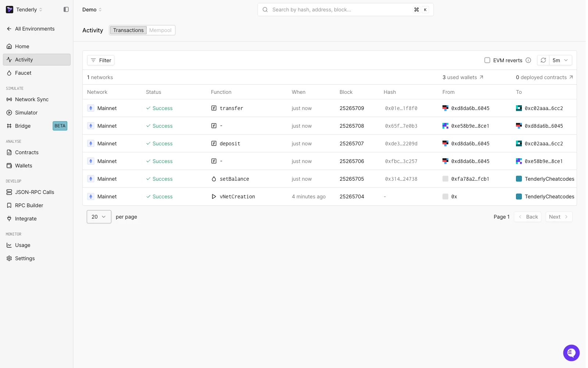Click the RPC Builder bookmark icon
The height and width of the screenshot is (368, 588).
9,205
